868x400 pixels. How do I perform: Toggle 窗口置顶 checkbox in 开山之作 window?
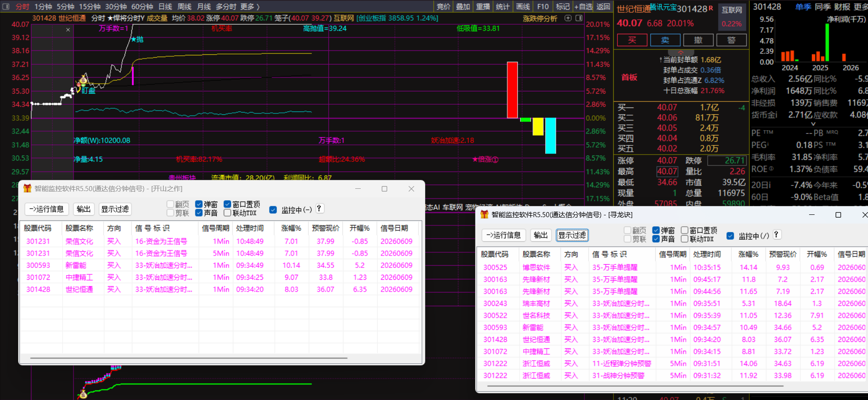click(x=227, y=204)
